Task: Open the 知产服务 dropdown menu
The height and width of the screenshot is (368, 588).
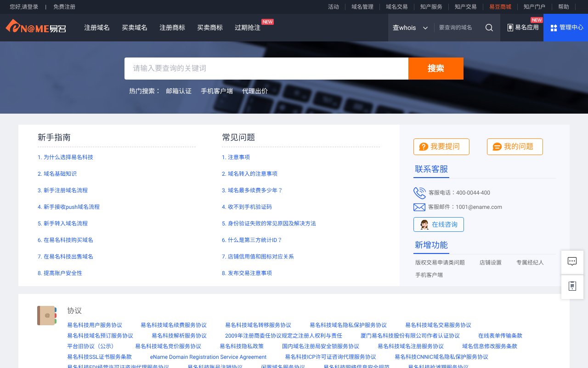Action: pos(431,6)
